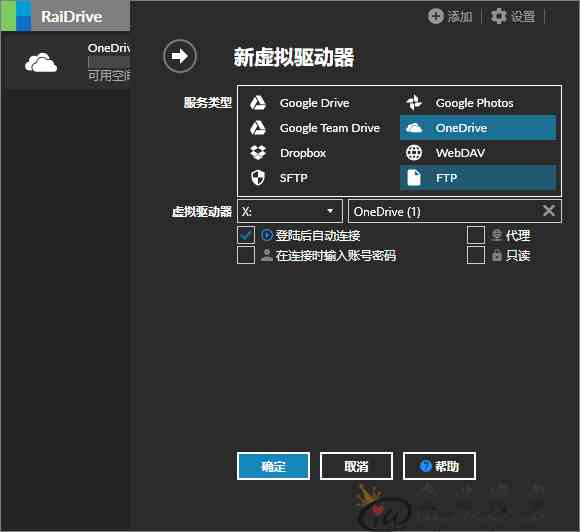Open the 帮助 help button
The height and width of the screenshot is (532, 580).
(x=439, y=466)
